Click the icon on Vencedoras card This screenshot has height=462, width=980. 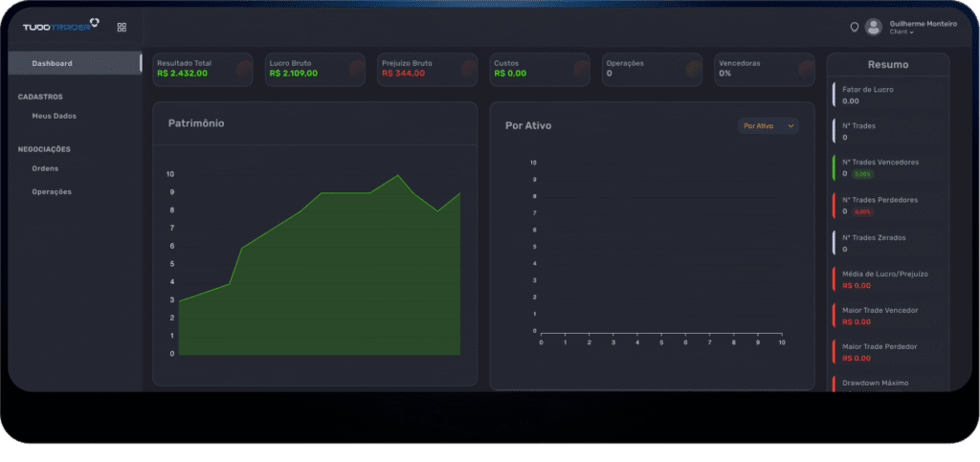coord(805,68)
